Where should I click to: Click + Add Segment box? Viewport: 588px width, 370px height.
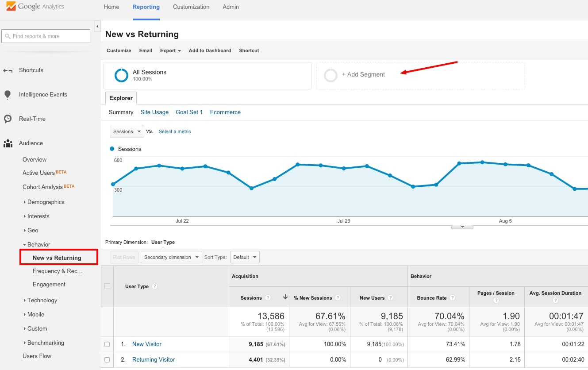tap(420, 75)
